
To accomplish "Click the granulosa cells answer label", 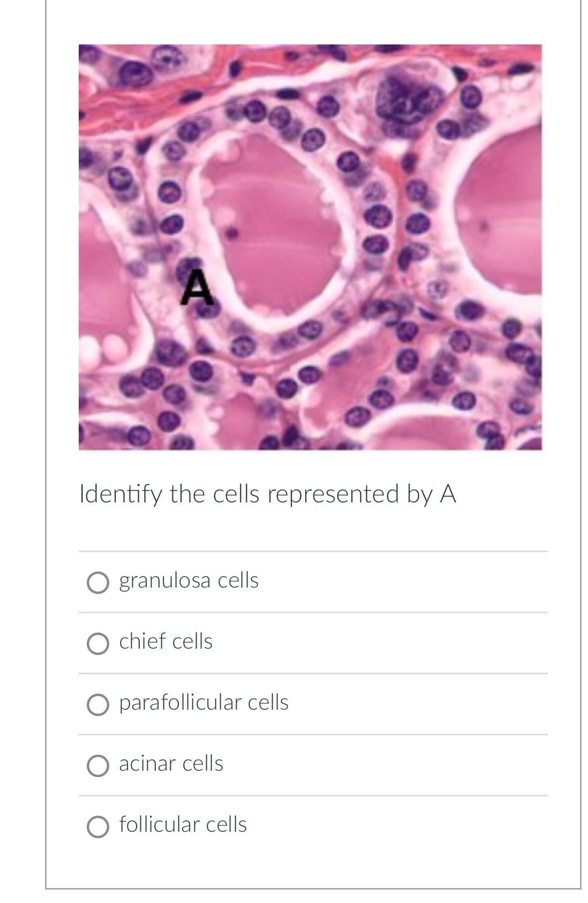I will pyautogui.click(x=189, y=580).
